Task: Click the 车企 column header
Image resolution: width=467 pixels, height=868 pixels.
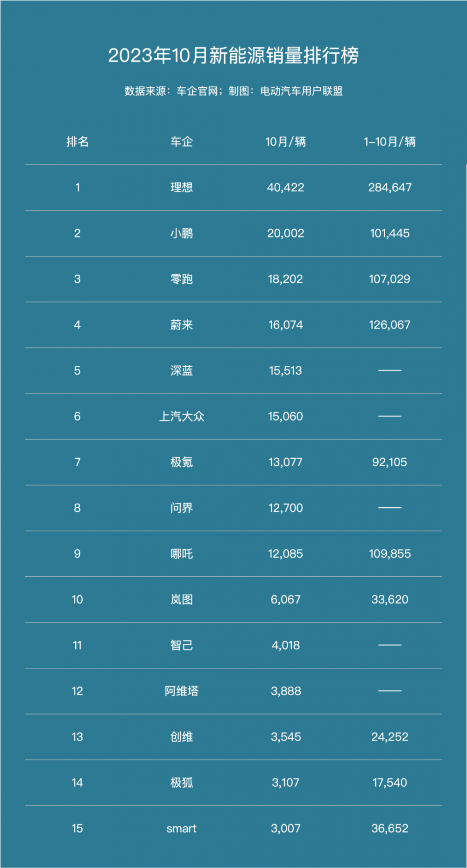Action: (182, 141)
